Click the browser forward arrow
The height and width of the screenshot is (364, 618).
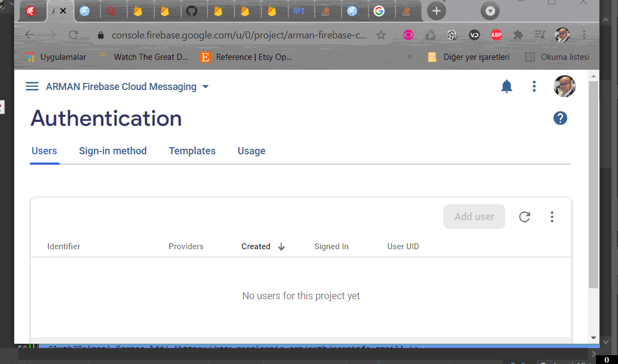tap(51, 35)
